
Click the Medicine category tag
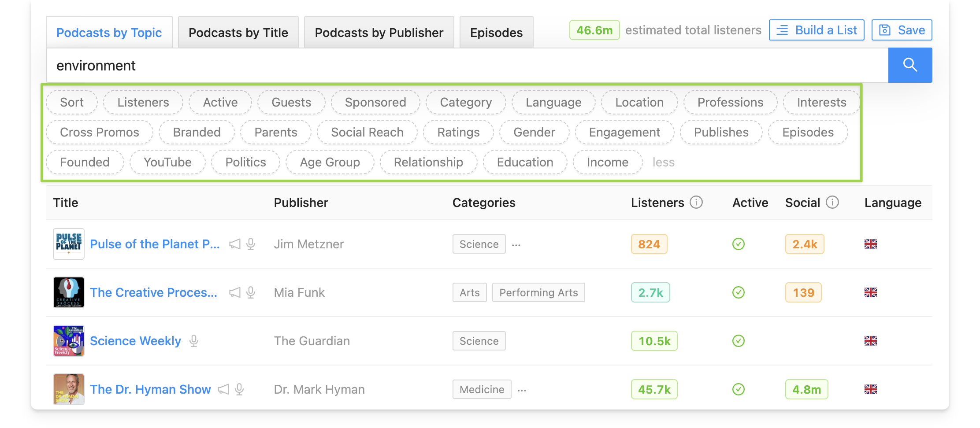pos(482,389)
